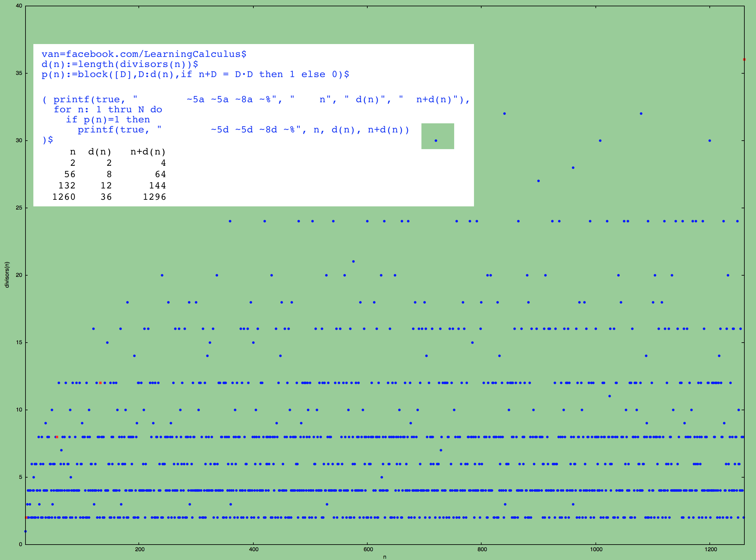Click the dot inside the green inset box

[x=436, y=141]
